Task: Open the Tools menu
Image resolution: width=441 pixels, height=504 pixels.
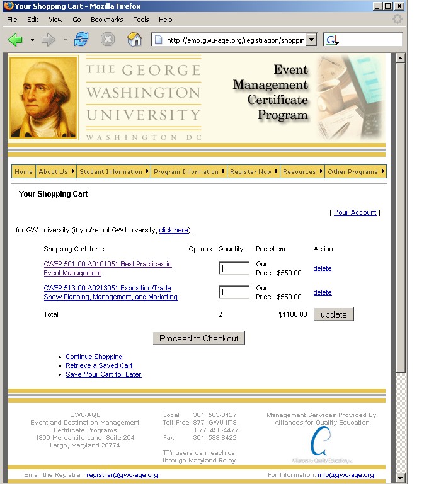Action: pyautogui.click(x=141, y=20)
